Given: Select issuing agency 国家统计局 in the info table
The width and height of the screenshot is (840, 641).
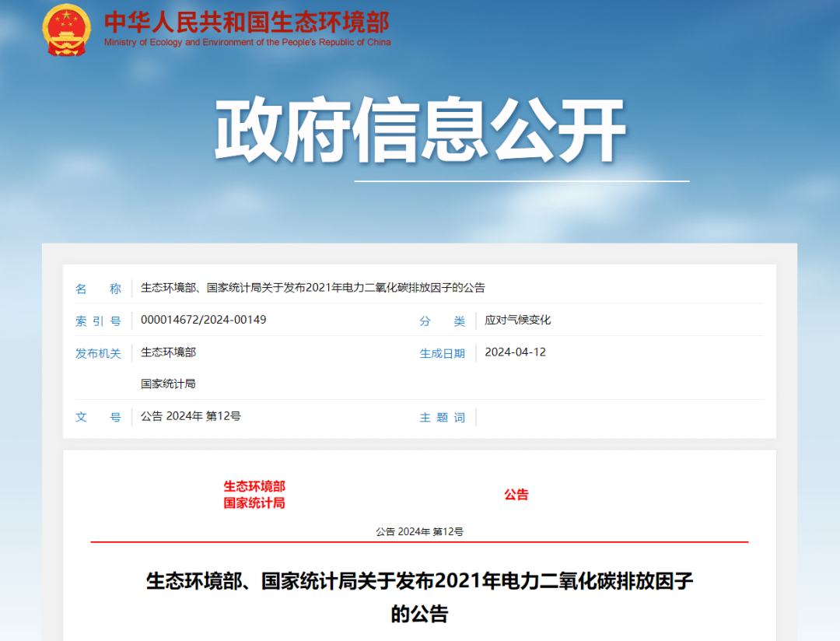Looking at the screenshot, I should 168,384.
